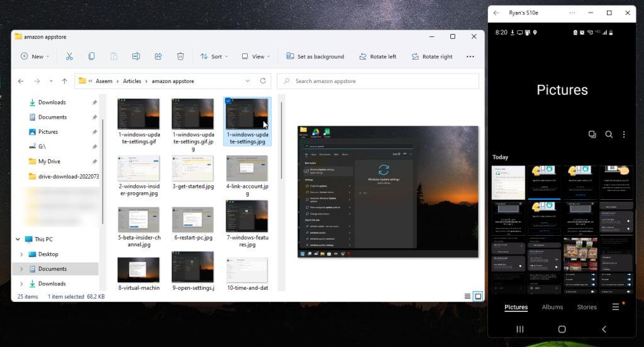The image size is (644, 347).
Task: Uncheck the selected 1-windows-update-settings.jpg checkbox
Action: [228, 101]
